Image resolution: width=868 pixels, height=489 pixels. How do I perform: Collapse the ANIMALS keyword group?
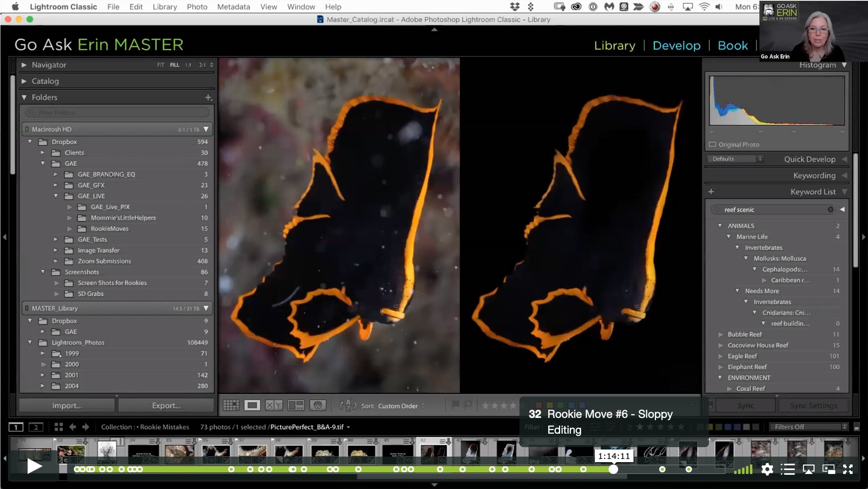(x=720, y=226)
